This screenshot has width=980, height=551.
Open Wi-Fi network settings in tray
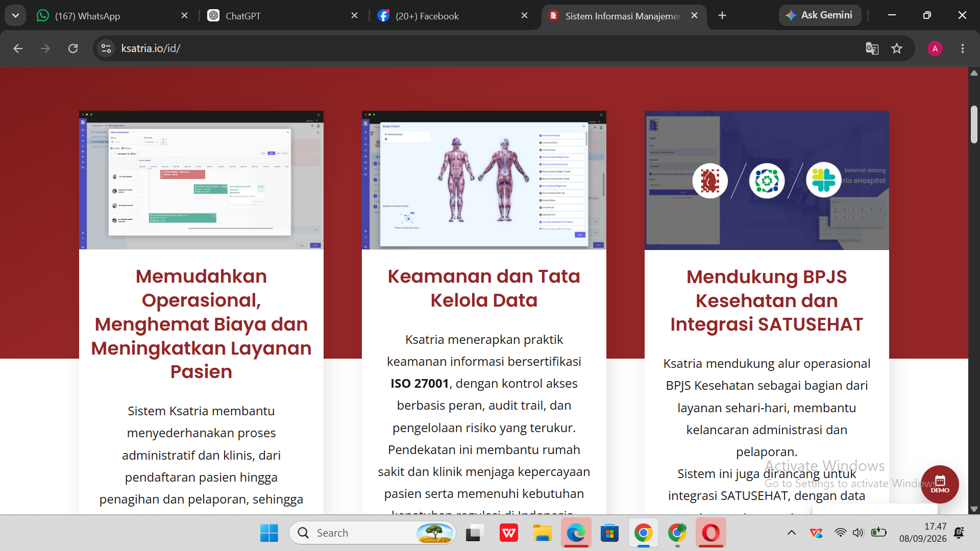click(x=840, y=533)
